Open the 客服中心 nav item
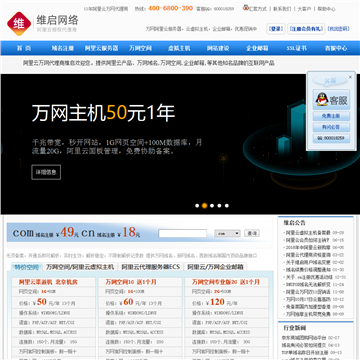The height and width of the screenshot is (360, 360). (336, 48)
